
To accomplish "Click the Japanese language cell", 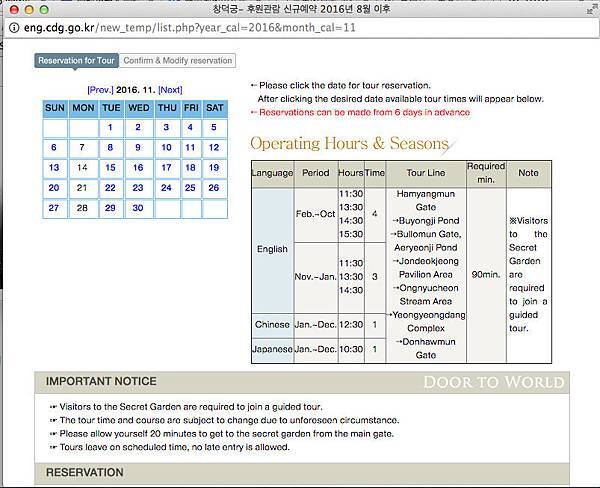I will point(272,349).
